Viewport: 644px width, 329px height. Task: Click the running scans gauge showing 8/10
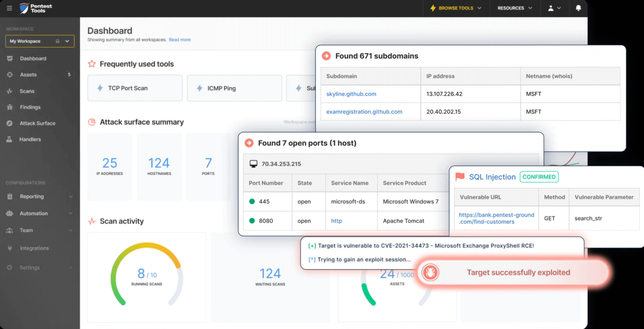click(x=146, y=274)
